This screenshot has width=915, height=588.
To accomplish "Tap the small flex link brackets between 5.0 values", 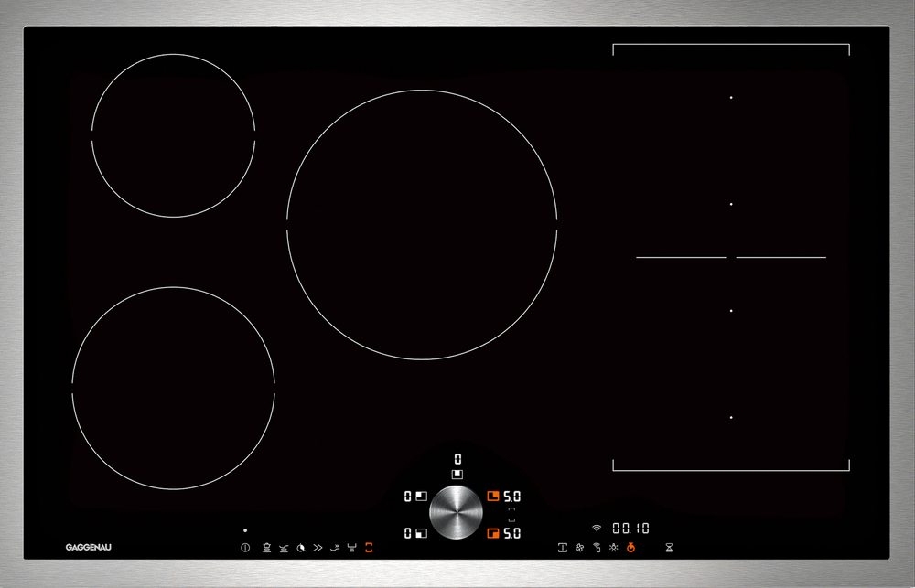I will (511, 515).
